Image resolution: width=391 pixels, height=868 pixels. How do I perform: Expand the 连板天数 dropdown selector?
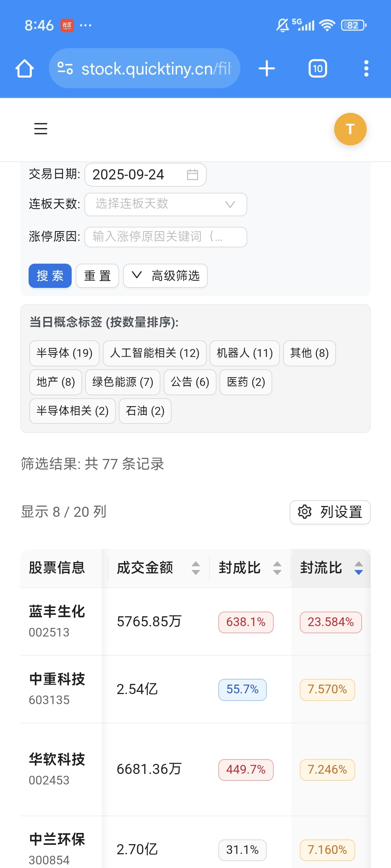tap(166, 204)
